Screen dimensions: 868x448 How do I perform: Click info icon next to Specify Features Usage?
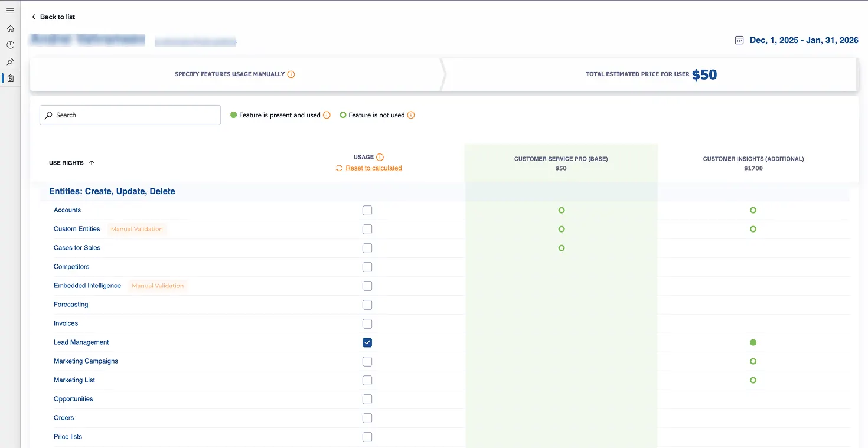coord(291,74)
